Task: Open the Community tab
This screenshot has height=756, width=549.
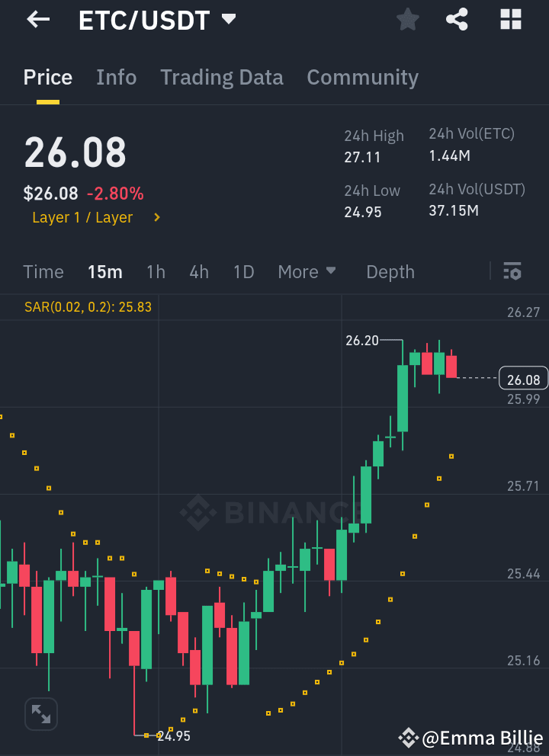Action: pos(362,77)
